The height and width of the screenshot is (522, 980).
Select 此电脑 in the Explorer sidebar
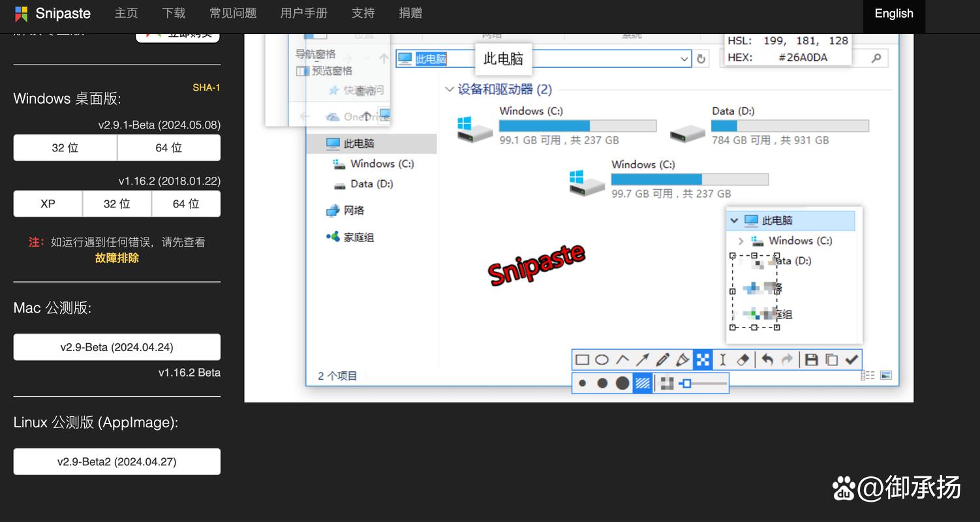pos(371,144)
